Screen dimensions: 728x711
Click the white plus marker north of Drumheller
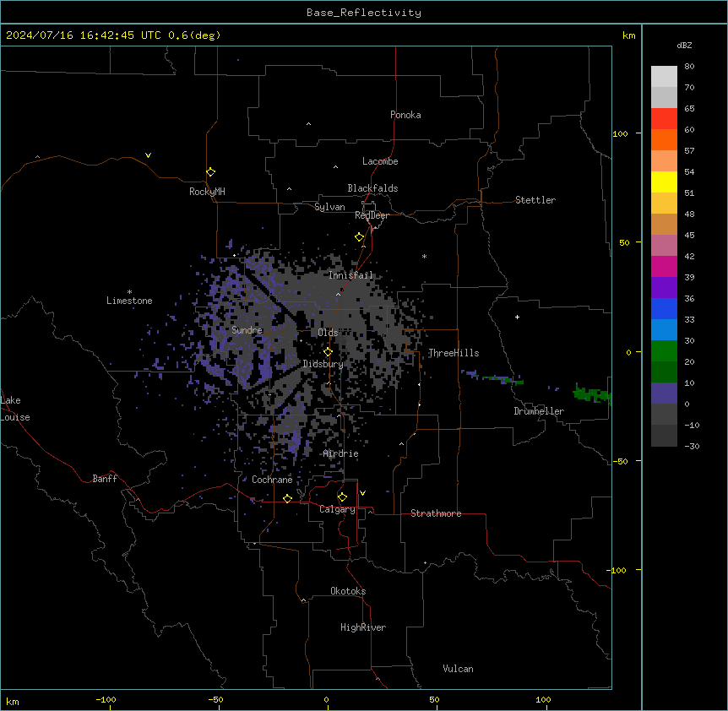[517, 317]
